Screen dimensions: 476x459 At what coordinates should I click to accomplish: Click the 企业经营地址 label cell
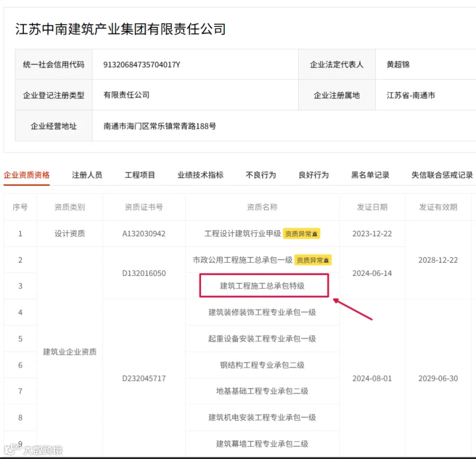tap(54, 126)
